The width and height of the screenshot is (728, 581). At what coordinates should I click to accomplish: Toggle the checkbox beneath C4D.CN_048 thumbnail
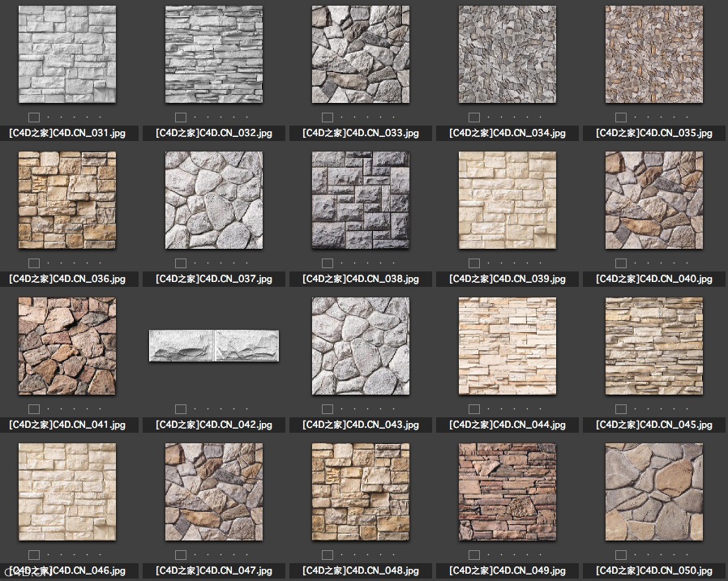[x=328, y=555]
